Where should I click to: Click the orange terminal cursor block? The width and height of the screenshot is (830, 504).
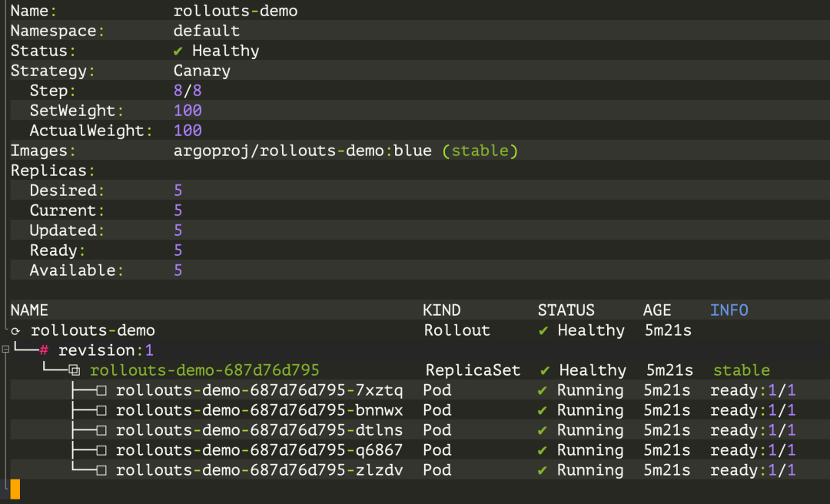pyautogui.click(x=15, y=489)
